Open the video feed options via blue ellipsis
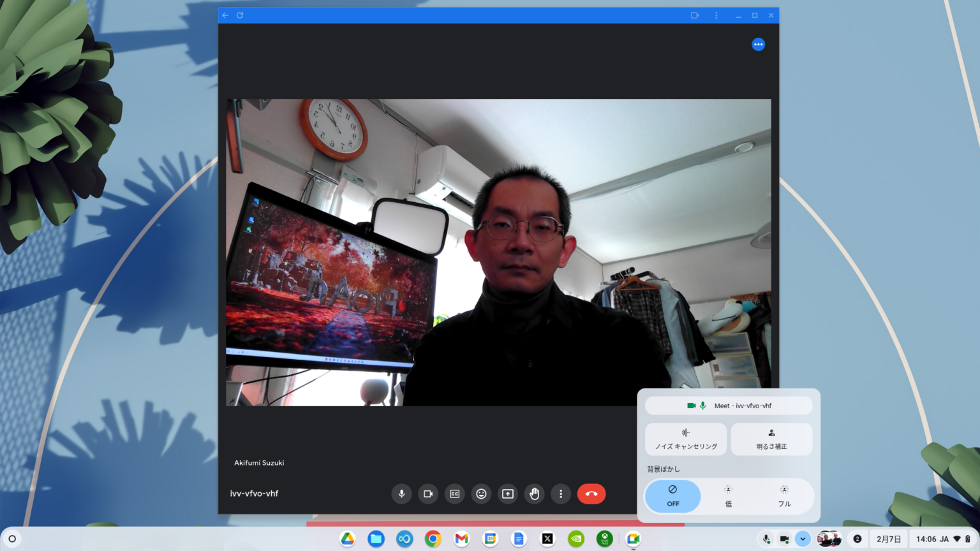This screenshot has width=980, height=551. pos(758,44)
